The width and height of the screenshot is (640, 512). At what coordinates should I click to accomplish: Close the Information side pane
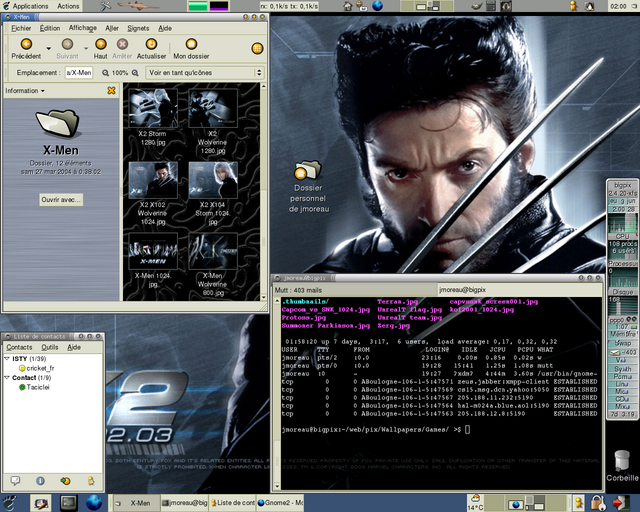[x=111, y=90]
